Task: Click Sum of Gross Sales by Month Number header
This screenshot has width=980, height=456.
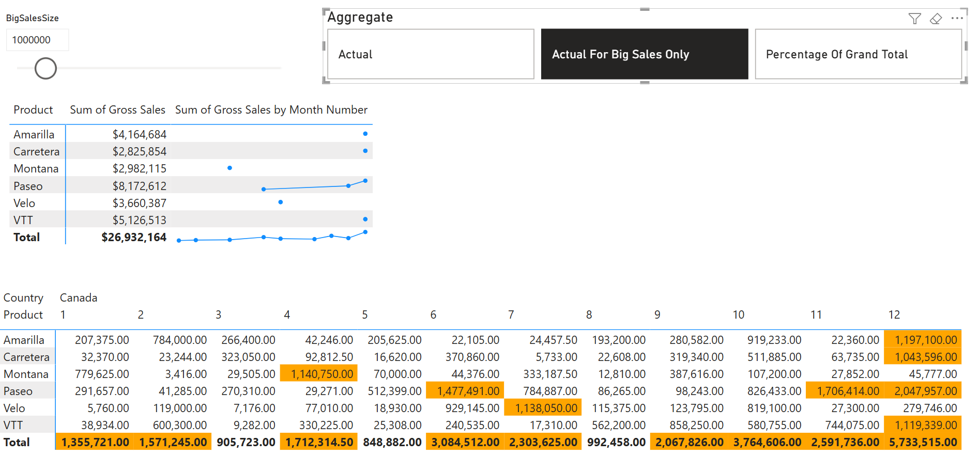Action: (x=271, y=109)
